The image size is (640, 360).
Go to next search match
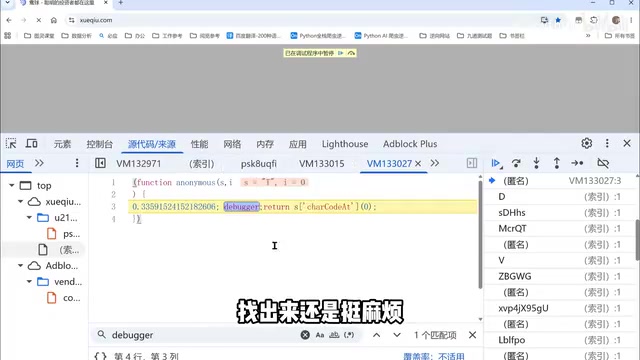(x=397, y=335)
